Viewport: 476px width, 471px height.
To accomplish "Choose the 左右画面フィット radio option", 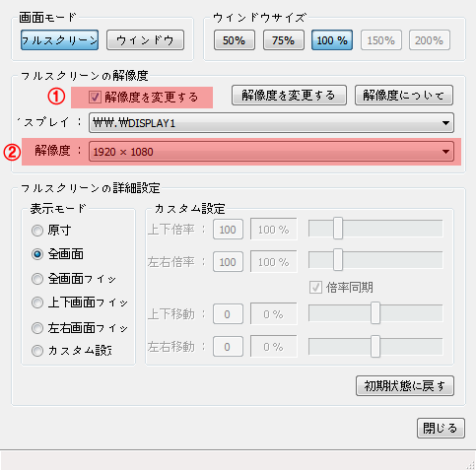I will [37, 328].
